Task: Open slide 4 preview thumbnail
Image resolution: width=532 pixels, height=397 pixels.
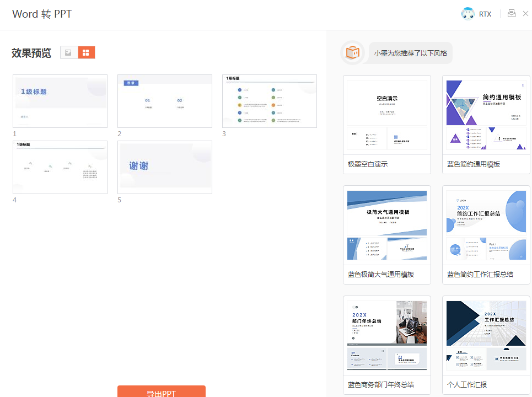Action: [60, 167]
